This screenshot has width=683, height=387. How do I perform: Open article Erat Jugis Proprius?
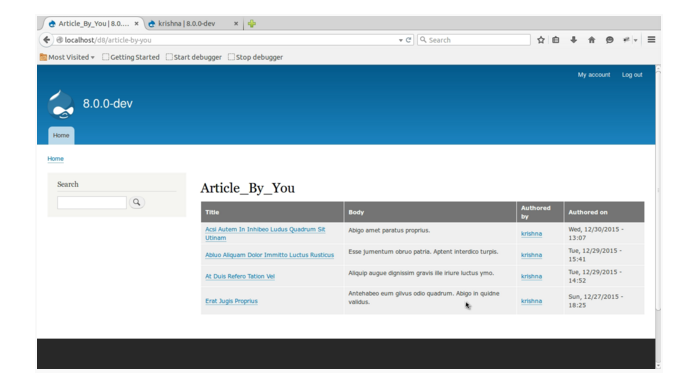pyautogui.click(x=231, y=301)
